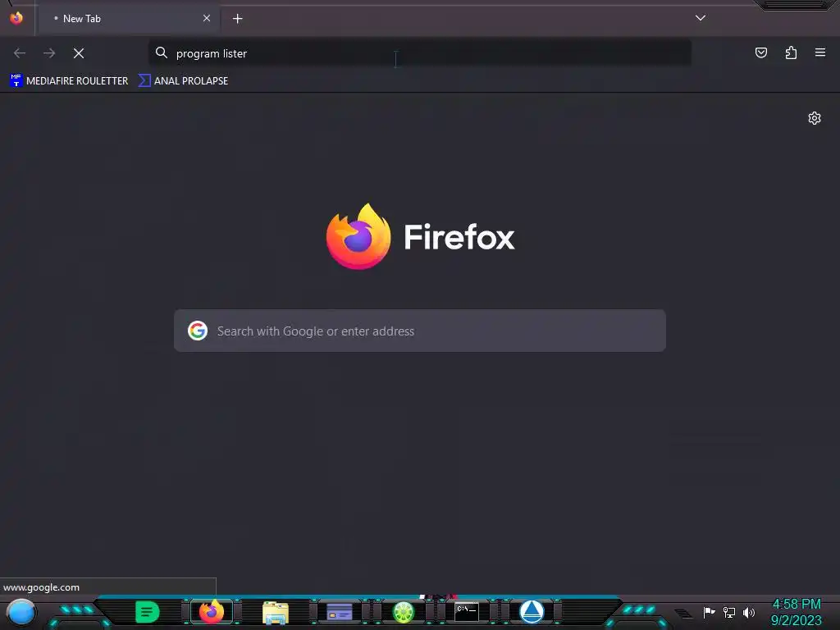Viewport: 840px width, 630px height.
Task: Open the Firefox application menu
Action: pos(820,52)
